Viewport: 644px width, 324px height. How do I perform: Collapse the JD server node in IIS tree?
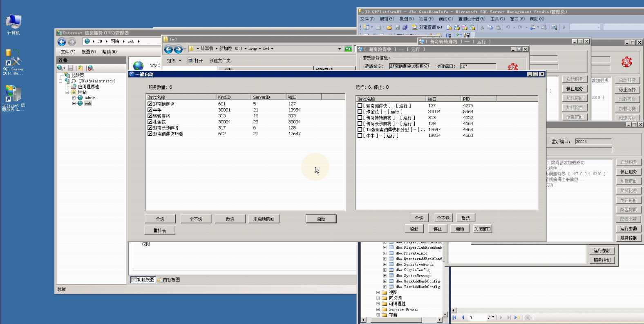(x=61, y=81)
